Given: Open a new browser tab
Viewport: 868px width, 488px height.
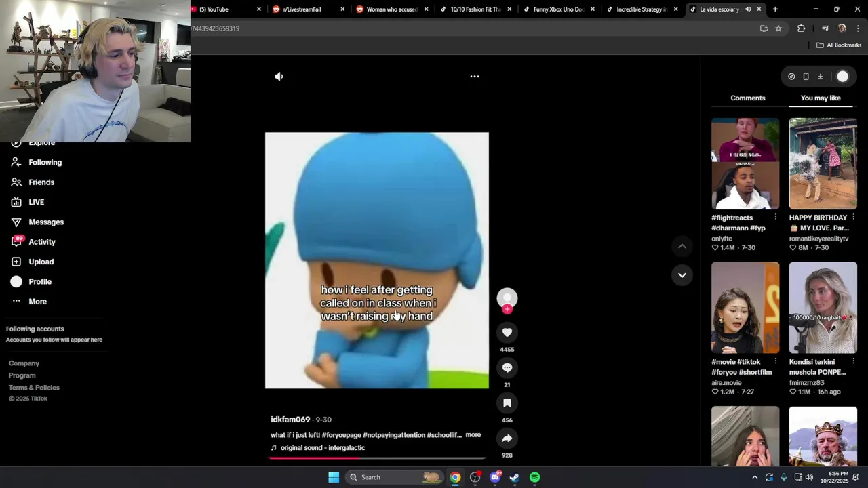Looking at the screenshot, I should coord(775,9).
